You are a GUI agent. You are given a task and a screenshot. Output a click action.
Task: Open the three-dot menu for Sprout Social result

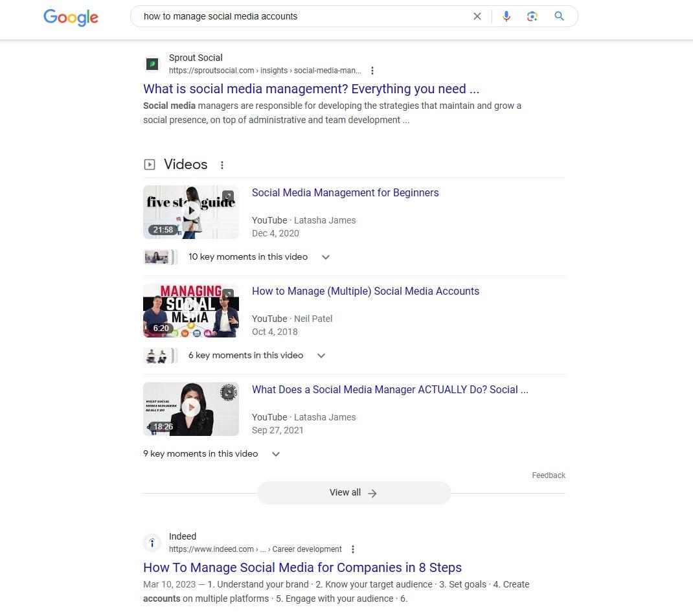(372, 71)
